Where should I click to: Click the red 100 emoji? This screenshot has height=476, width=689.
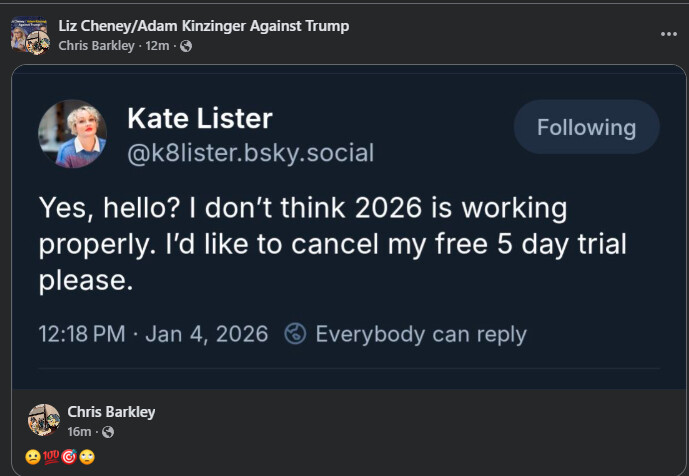point(52,457)
